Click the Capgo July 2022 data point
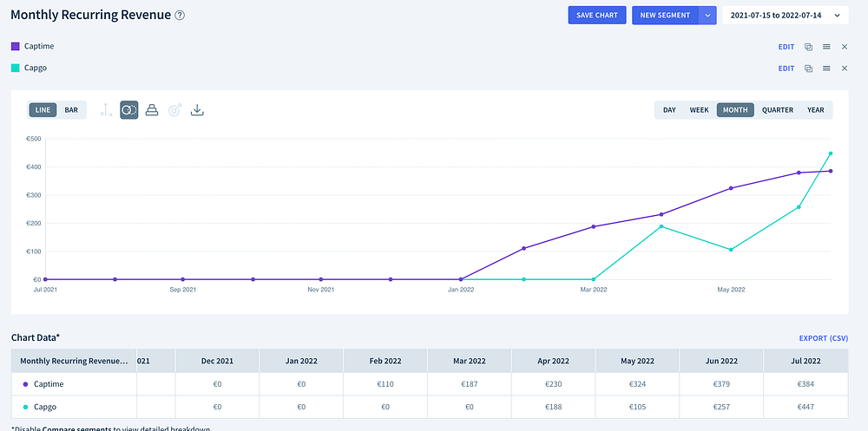 tap(831, 153)
